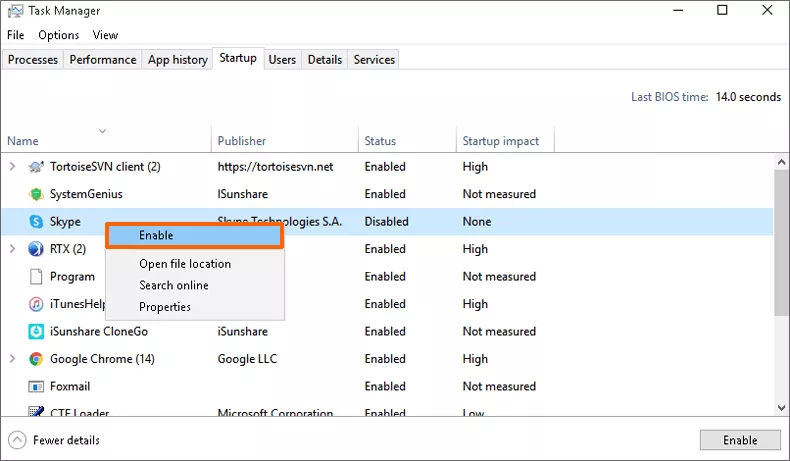Choose Enable in the context menu
This screenshot has height=461, width=790.
[194, 235]
